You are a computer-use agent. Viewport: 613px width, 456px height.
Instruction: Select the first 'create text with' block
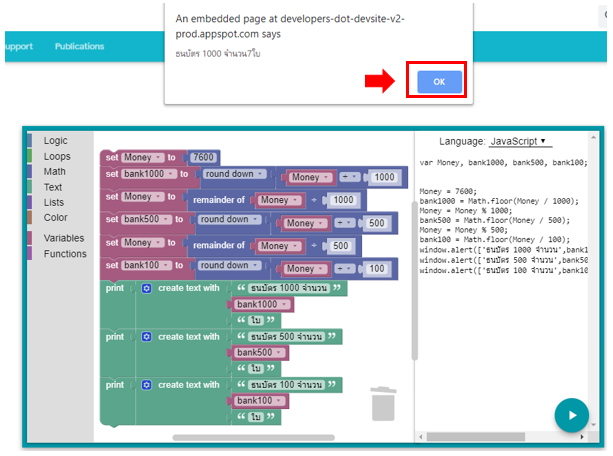click(x=188, y=288)
